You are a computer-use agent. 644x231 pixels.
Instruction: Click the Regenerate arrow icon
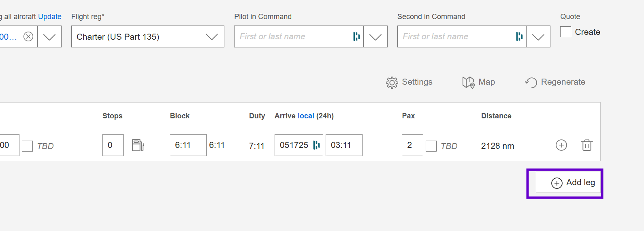coord(531,82)
